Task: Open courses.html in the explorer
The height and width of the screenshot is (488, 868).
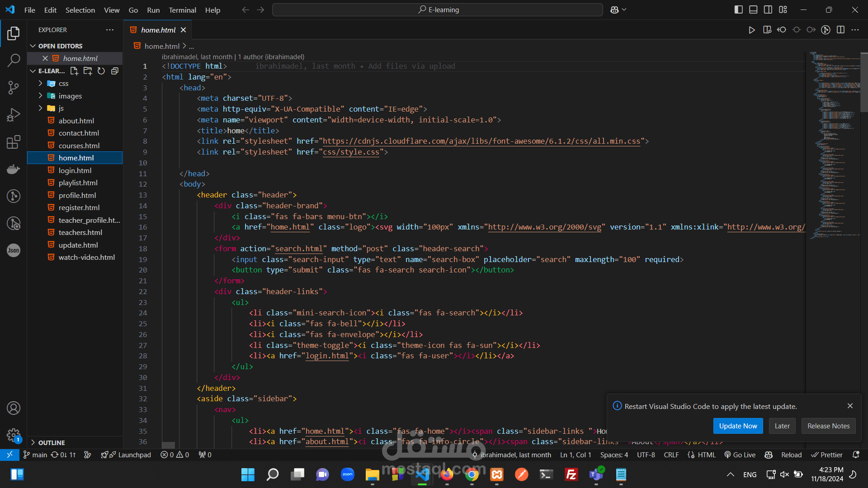Action: pyautogui.click(x=79, y=145)
